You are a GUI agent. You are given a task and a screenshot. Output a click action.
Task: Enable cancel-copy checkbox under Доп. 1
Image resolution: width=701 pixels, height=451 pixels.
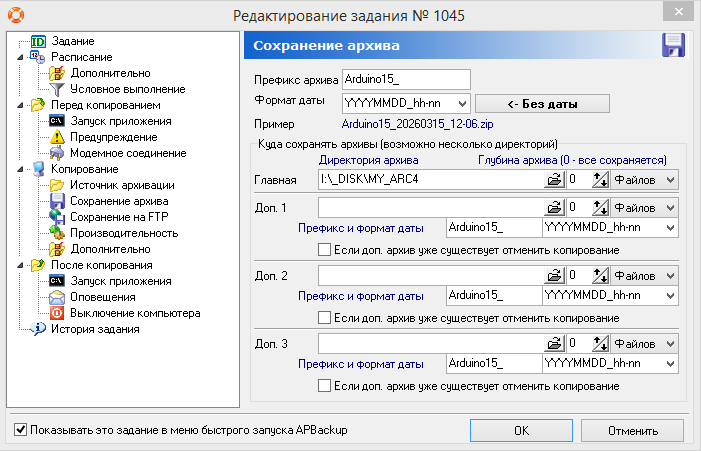(x=323, y=250)
